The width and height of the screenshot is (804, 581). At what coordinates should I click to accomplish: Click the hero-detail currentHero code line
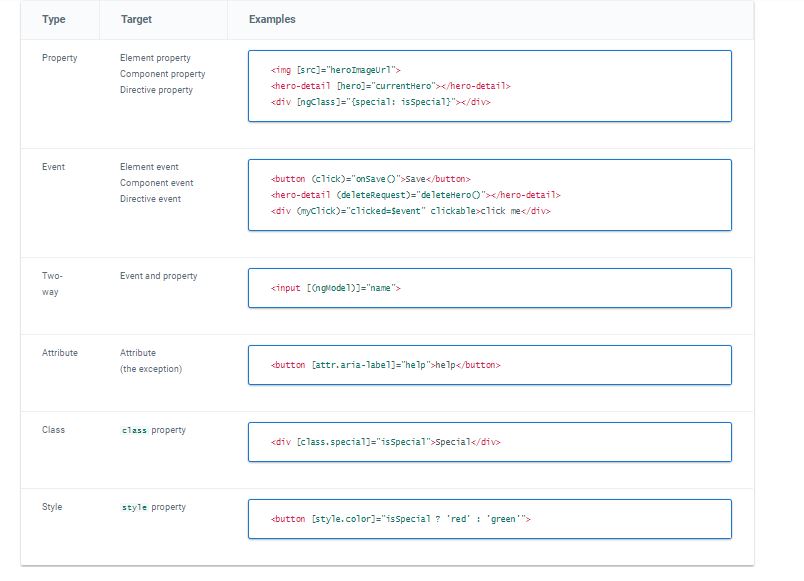[x=390, y=86]
